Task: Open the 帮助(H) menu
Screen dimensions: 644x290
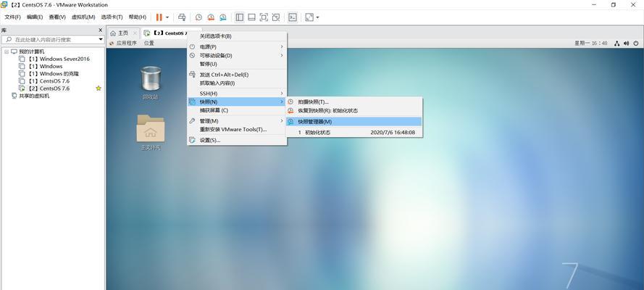Action: [x=137, y=17]
